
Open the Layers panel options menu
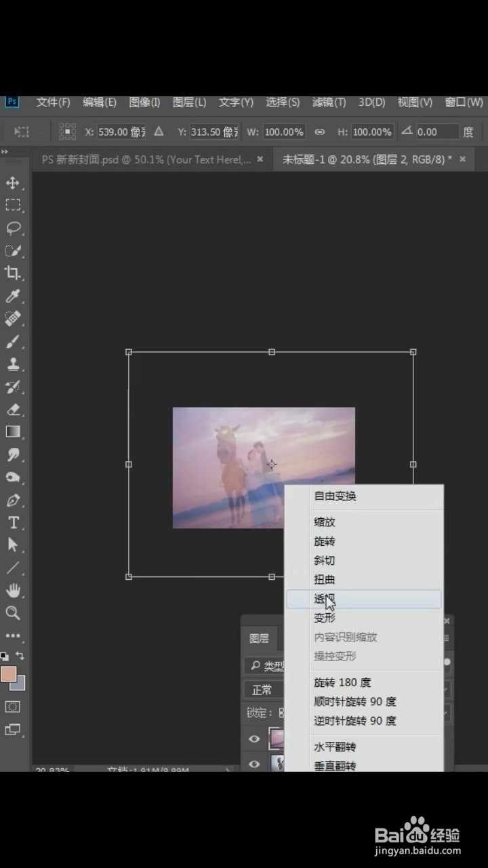[x=447, y=638]
